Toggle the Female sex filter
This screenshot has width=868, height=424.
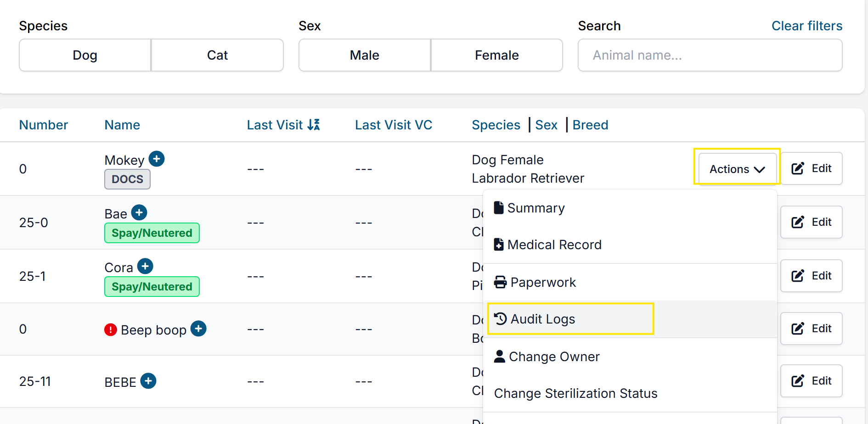(496, 55)
